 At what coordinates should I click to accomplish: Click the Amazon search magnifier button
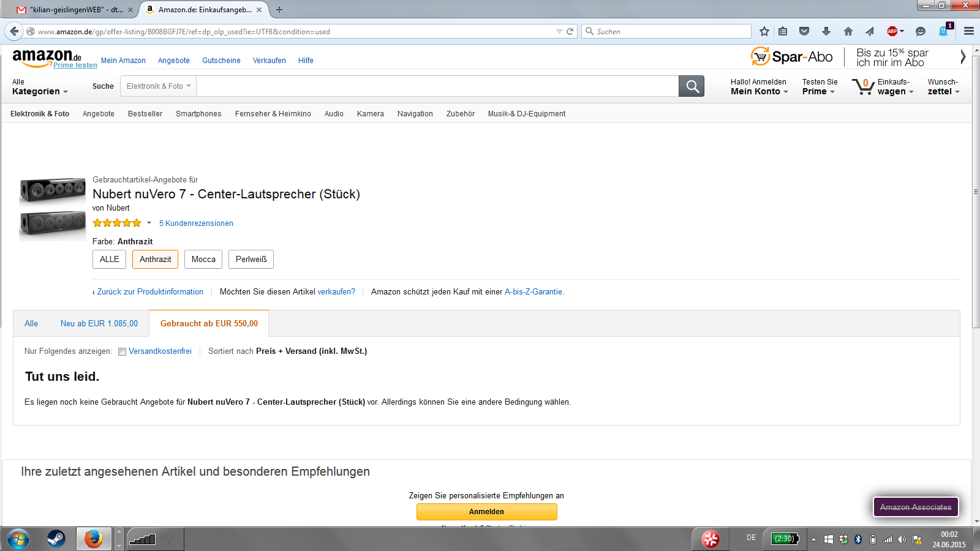(692, 86)
